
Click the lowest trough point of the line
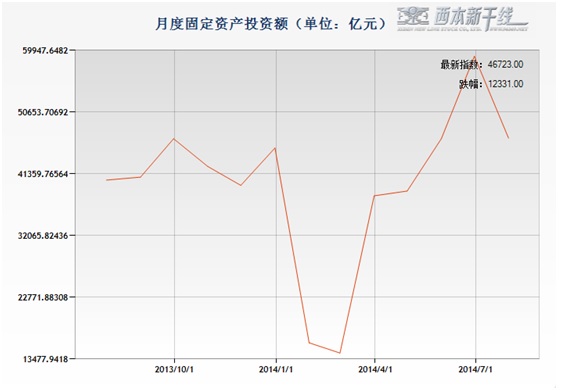[339, 353]
